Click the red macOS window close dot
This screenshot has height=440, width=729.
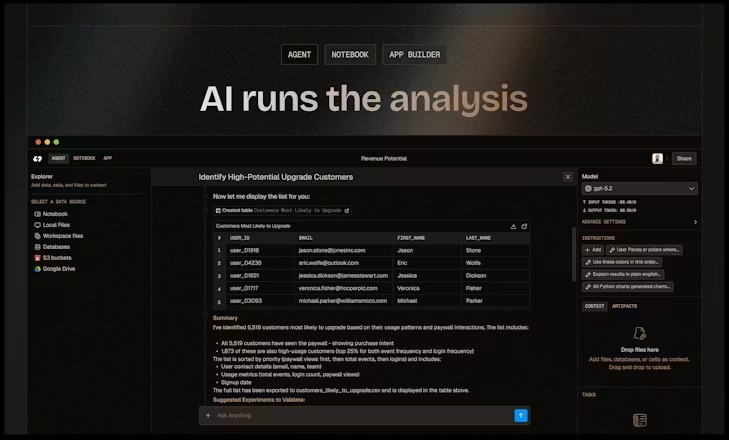coord(38,142)
